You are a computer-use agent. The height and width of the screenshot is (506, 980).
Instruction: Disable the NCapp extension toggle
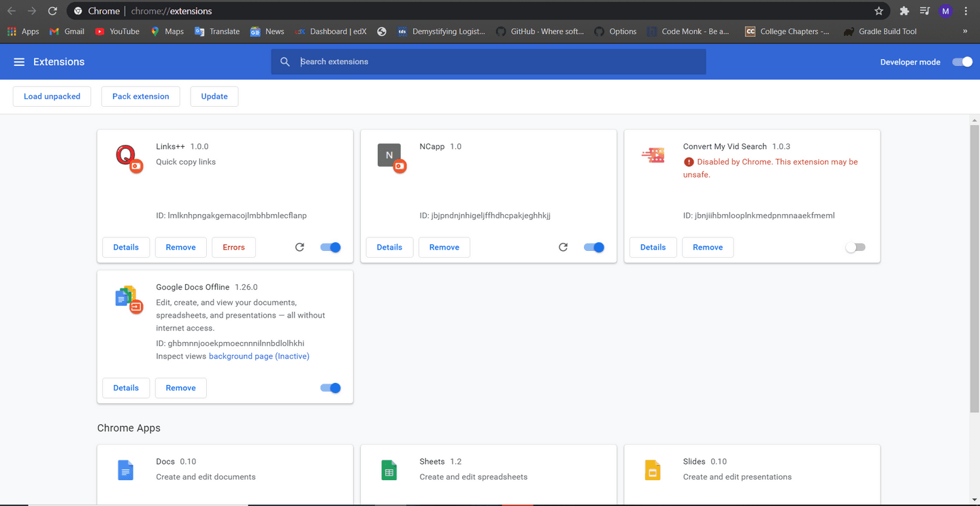click(x=594, y=248)
